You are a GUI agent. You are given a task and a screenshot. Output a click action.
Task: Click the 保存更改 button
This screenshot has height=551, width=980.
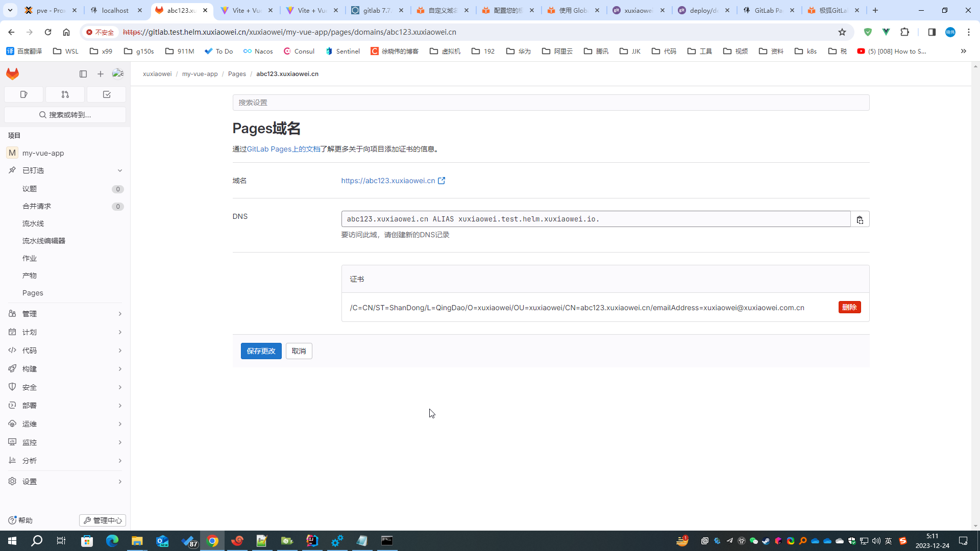click(x=261, y=351)
